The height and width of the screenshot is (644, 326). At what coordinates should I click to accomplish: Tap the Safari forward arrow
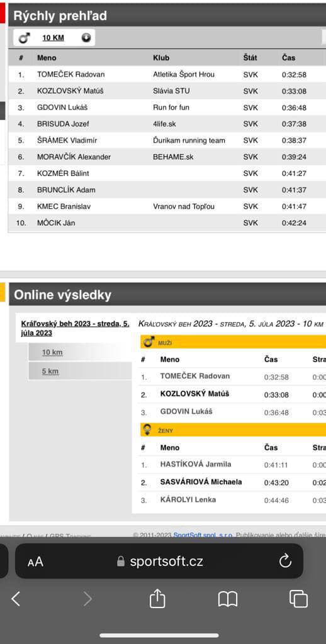(x=87, y=599)
